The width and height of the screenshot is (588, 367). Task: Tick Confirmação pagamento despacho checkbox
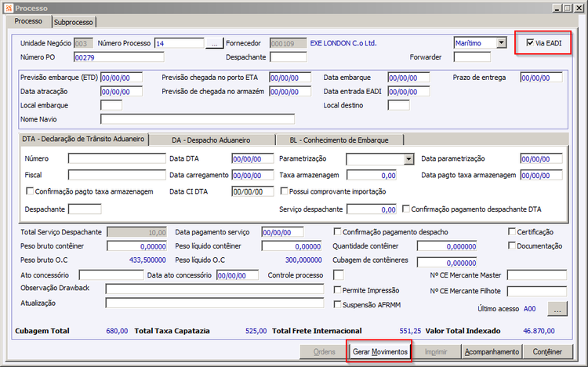pos(337,231)
